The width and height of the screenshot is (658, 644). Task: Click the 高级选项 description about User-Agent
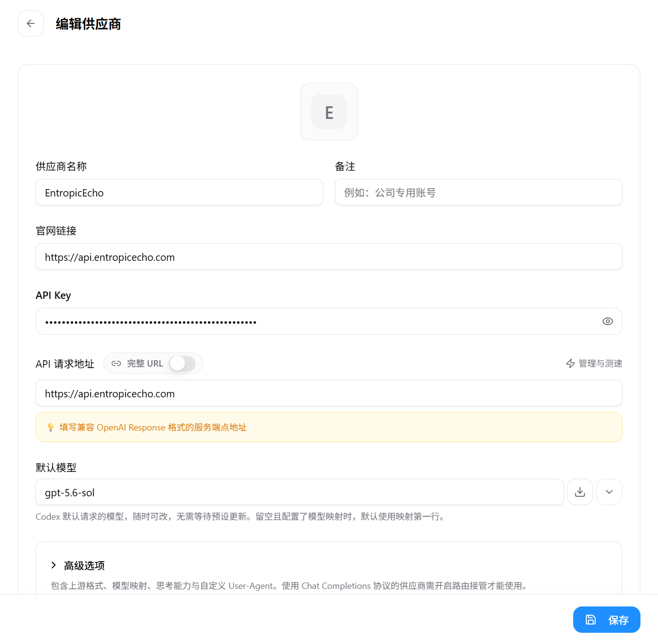(x=290, y=586)
